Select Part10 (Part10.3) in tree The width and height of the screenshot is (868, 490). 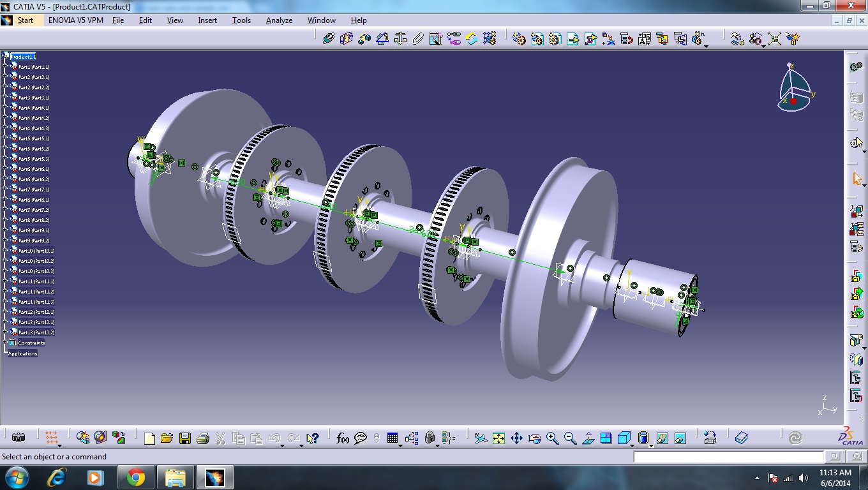(36, 271)
